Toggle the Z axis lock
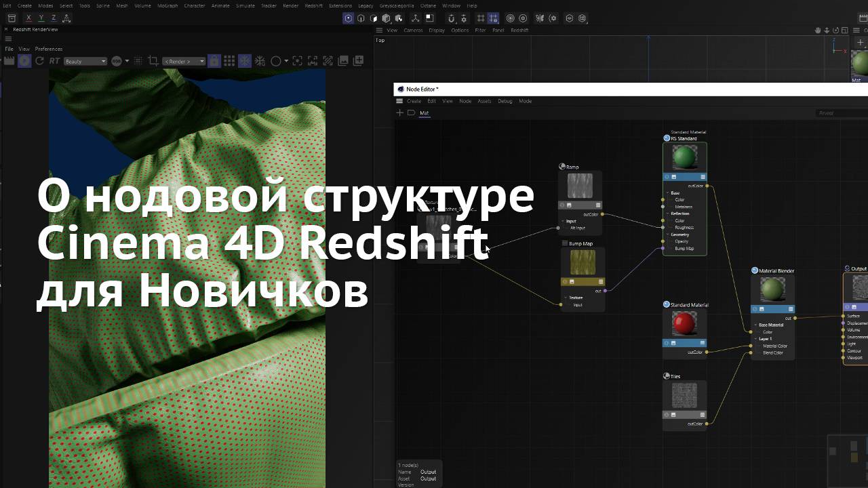Image resolution: width=868 pixels, height=488 pixels. tap(54, 18)
